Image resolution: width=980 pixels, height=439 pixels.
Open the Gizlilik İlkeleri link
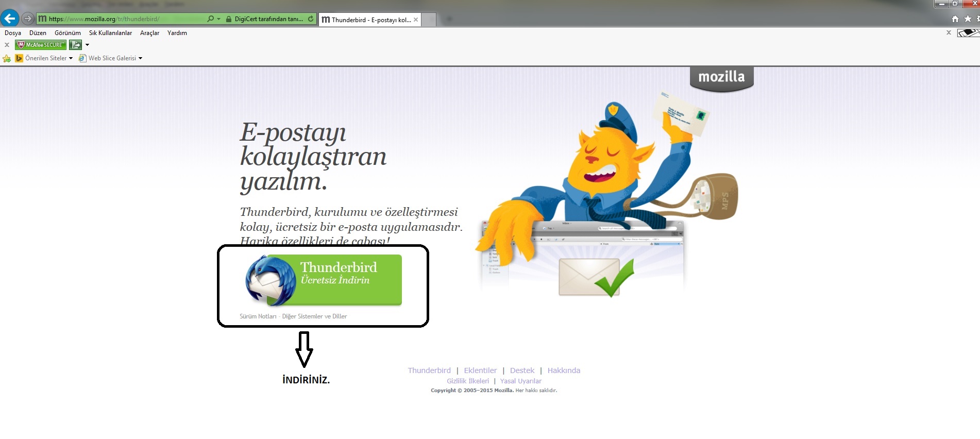pyautogui.click(x=468, y=381)
